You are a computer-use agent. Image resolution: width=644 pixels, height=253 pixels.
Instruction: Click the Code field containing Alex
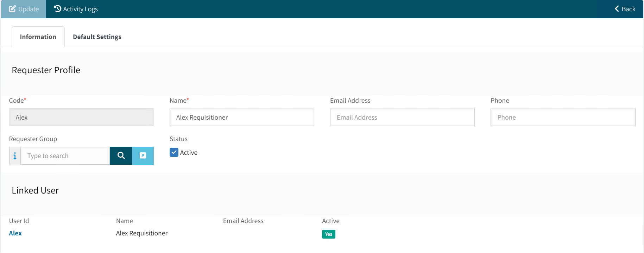(81, 117)
